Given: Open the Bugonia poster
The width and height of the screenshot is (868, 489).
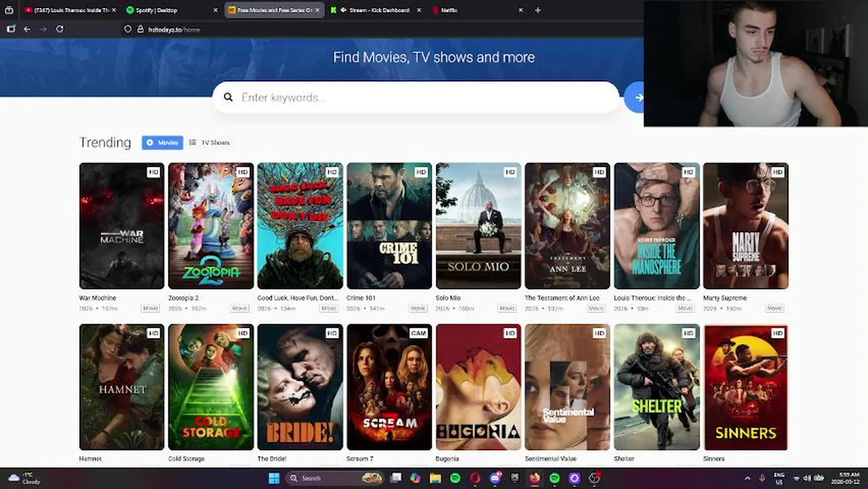Looking at the screenshot, I should 478,387.
